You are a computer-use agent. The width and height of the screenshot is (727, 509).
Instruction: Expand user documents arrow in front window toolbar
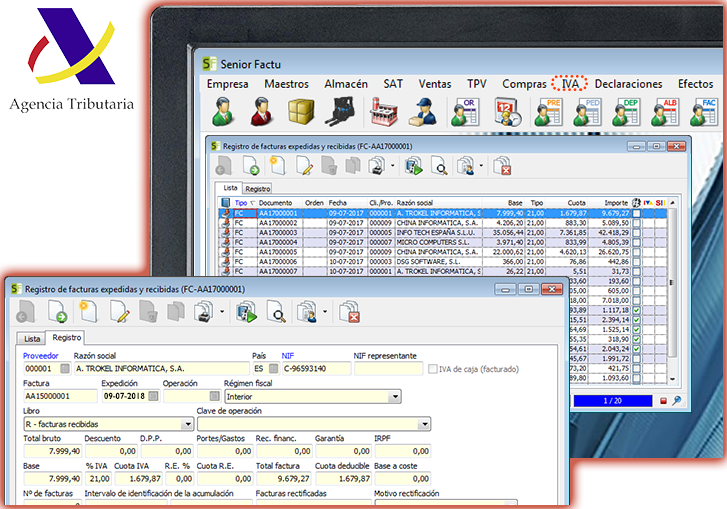tap(325, 312)
